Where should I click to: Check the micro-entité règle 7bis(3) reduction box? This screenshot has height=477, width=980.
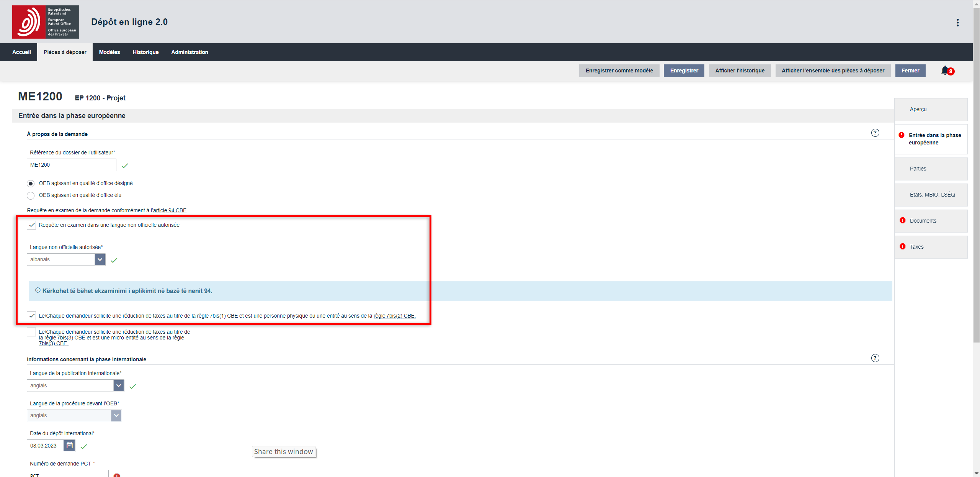[31, 332]
